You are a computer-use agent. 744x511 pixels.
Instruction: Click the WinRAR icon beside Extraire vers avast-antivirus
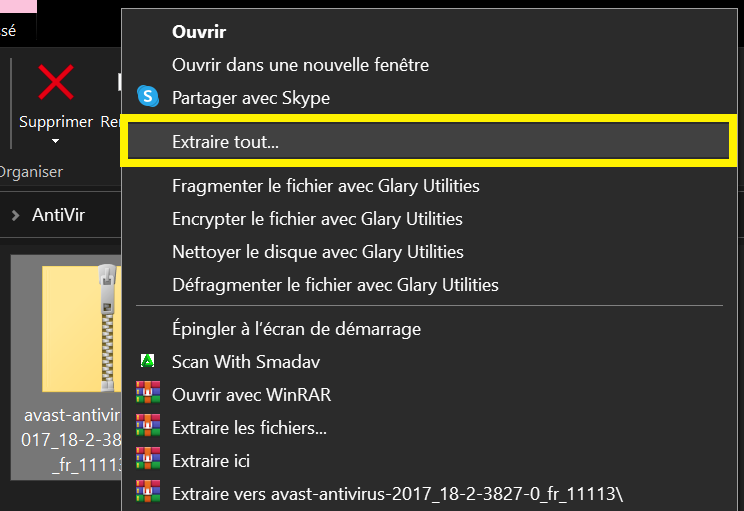[148, 491]
